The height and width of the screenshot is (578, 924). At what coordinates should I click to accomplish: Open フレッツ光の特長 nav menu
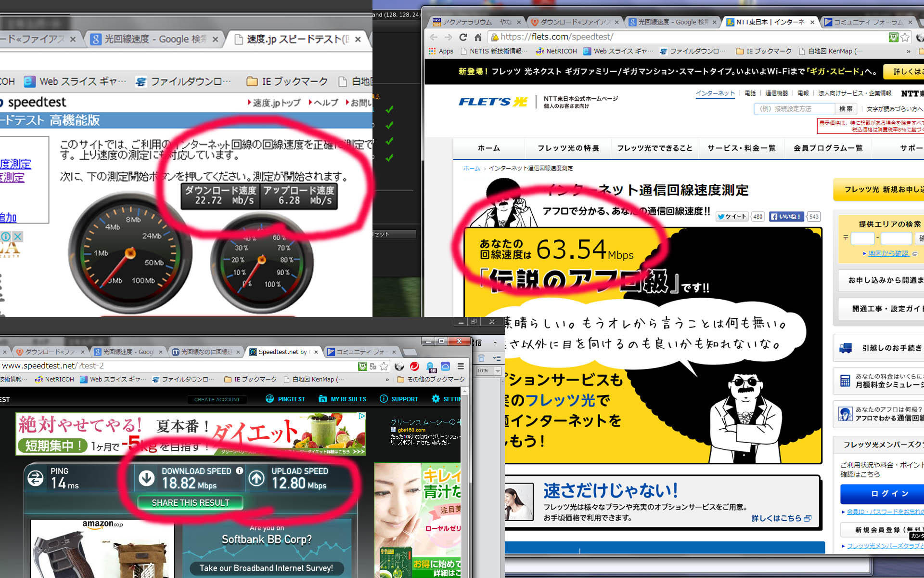568,148
